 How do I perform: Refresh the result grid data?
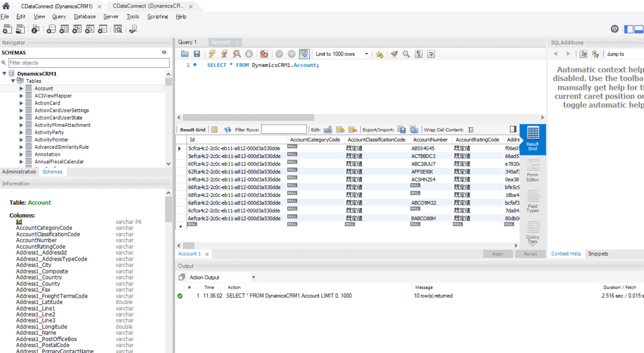tap(228, 129)
